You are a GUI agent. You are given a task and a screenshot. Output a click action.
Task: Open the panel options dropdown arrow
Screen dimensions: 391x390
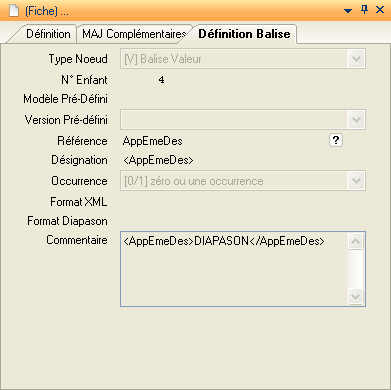[348, 11]
